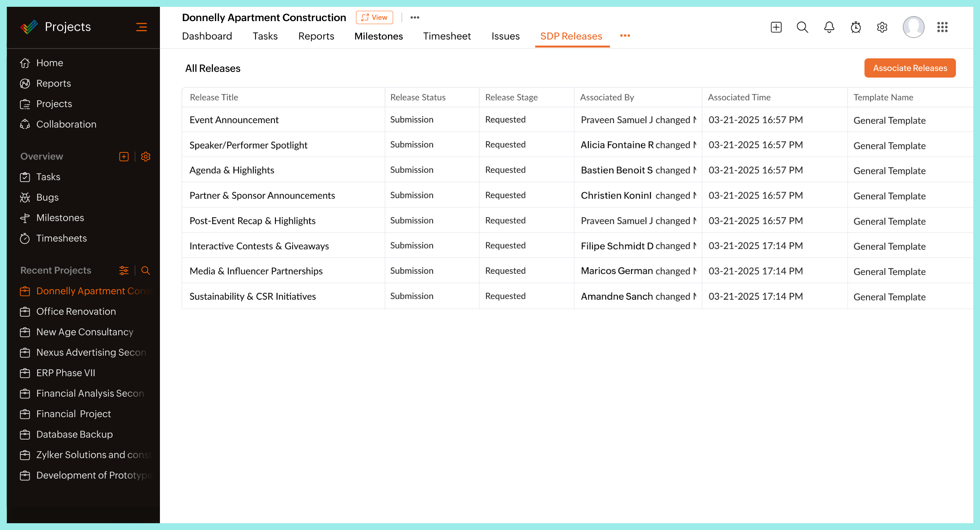The image size is (980, 530).
Task: Click the Overview add plus icon
Action: click(x=124, y=156)
